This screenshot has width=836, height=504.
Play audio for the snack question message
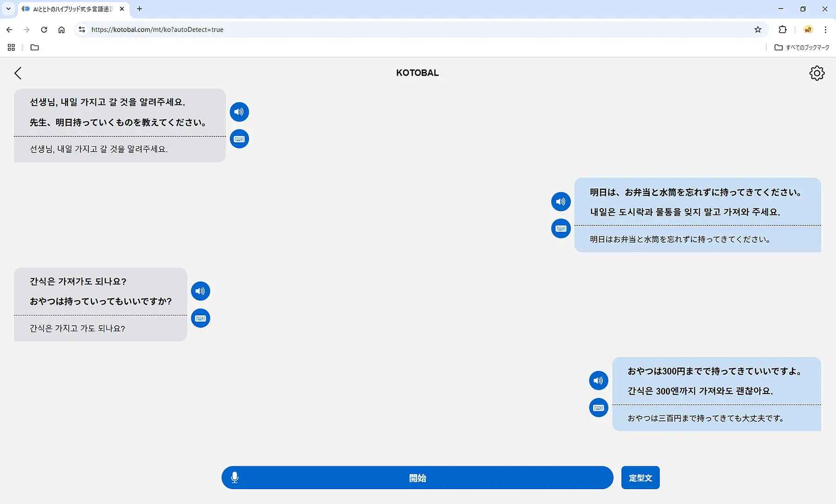pyautogui.click(x=200, y=291)
